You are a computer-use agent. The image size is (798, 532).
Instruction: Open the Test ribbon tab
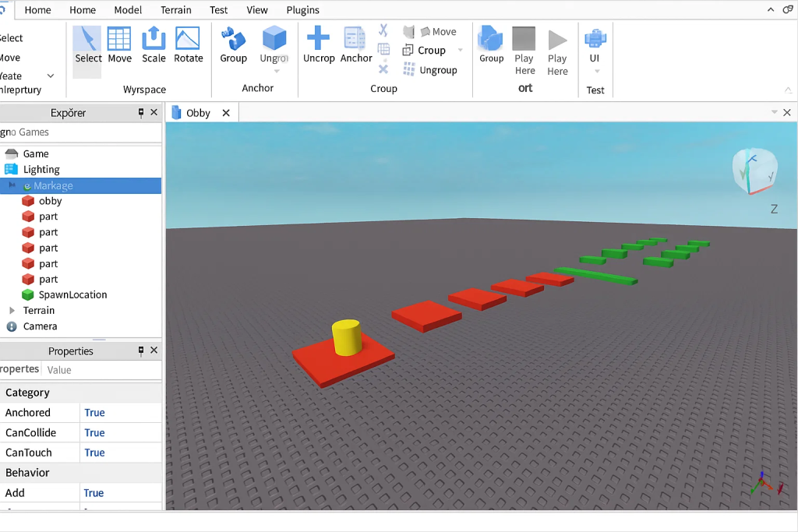click(x=218, y=9)
